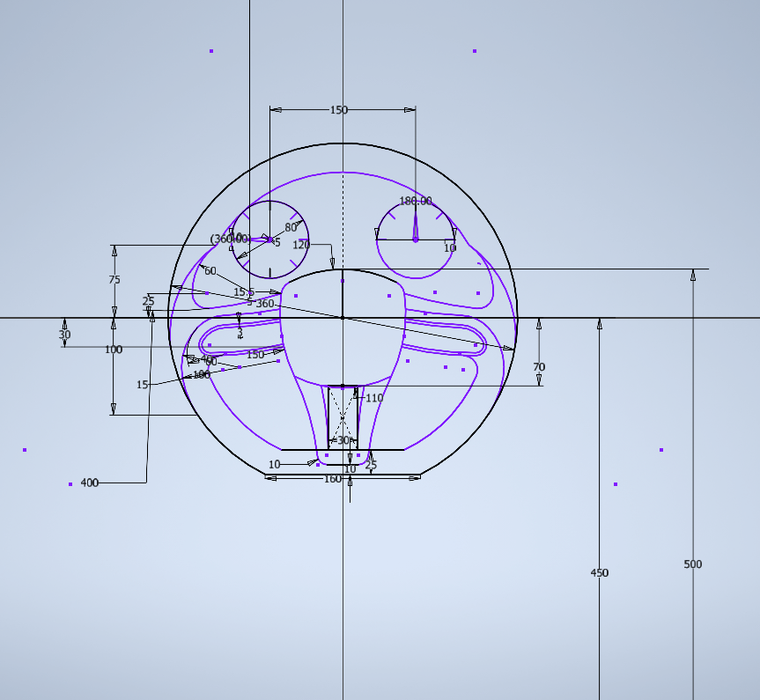Image resolution: width=760 pixels, height=700 pixels.
Task: Click the sketch origin center point
Action: pos(343,317)
